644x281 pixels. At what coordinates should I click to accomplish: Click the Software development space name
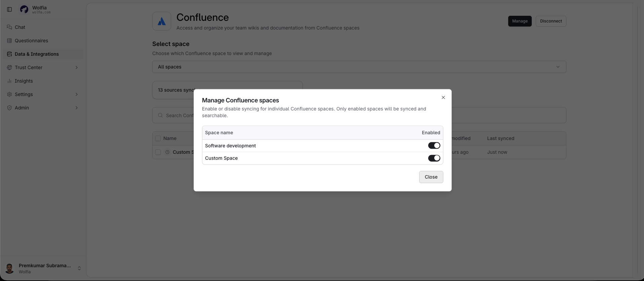[x=230, y=146]
